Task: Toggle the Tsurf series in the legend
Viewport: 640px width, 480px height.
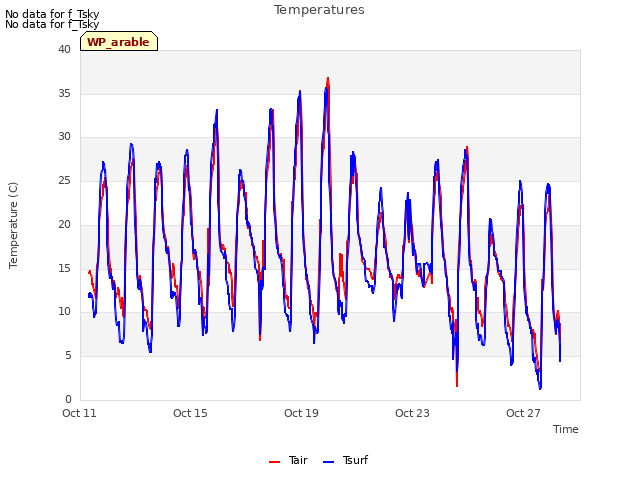Action: click(345, 460)
